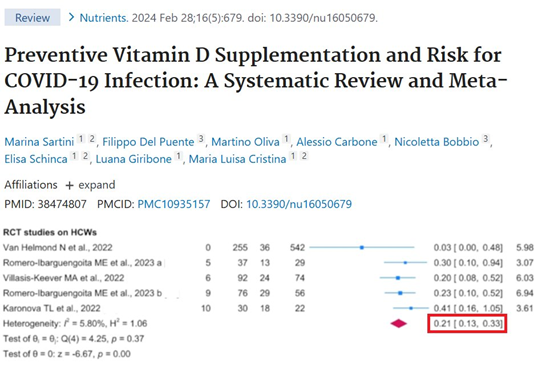Click the 'RCT studies on HCWs' heading
Viewport: 550px width, 368px height.
(50, 232)
